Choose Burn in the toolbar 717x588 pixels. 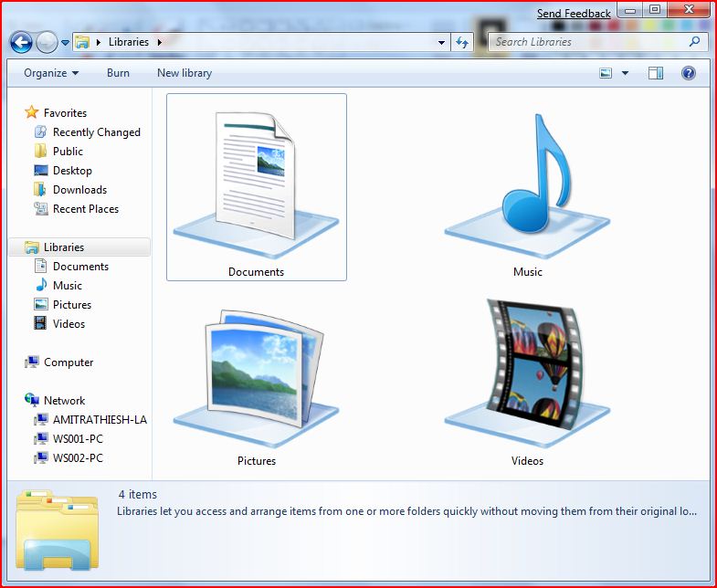tap(118, 73)
